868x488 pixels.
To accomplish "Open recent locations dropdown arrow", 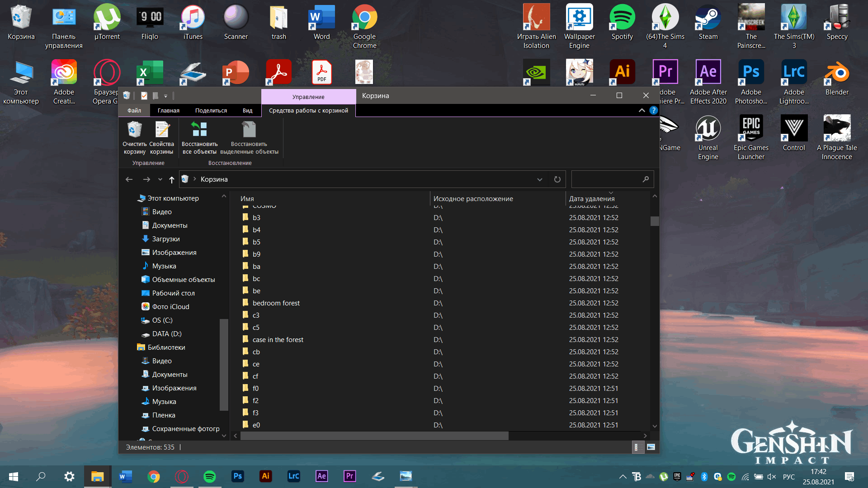I will pyautogui.click(x=160, y=179).
